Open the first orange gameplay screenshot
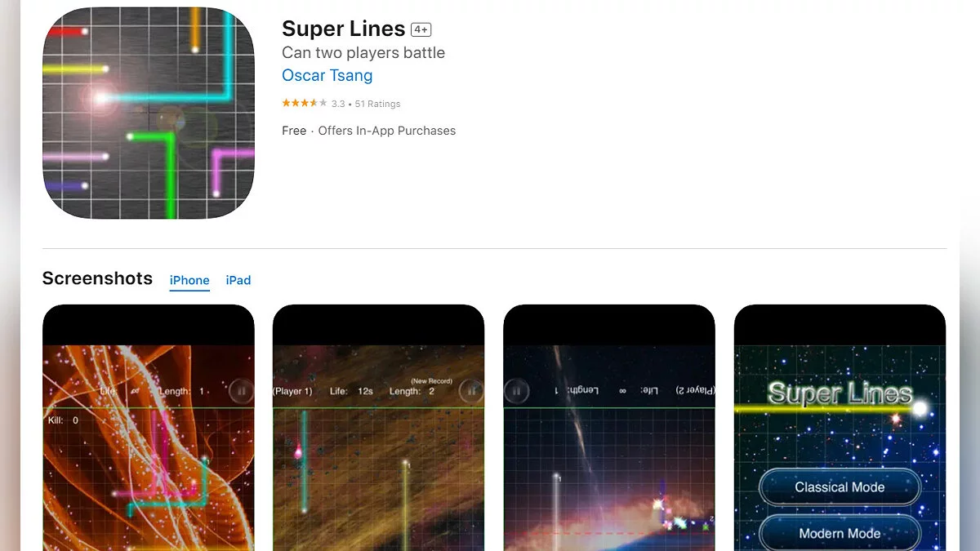This screenshot has height=551, width=980. tap(149, 428)
